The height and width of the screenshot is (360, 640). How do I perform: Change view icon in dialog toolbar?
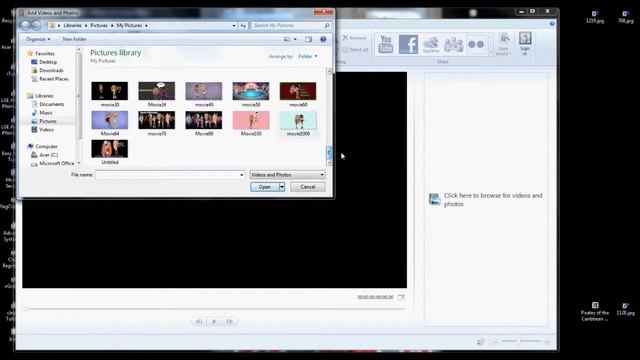tap(287, 39)
